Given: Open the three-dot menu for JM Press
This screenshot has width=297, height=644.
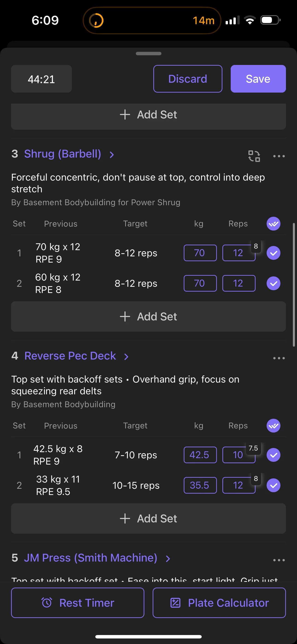Looking at the screenshot, I should coord(279,560).
